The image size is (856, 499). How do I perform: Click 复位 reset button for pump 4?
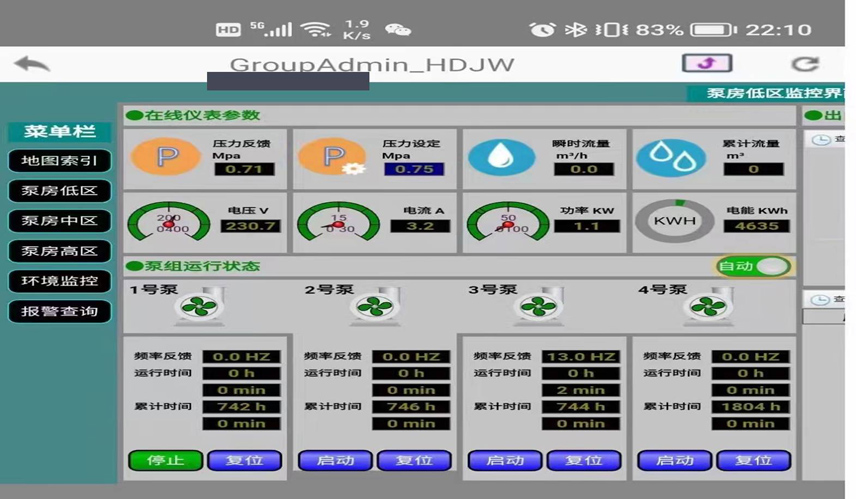tap(753, 461)
